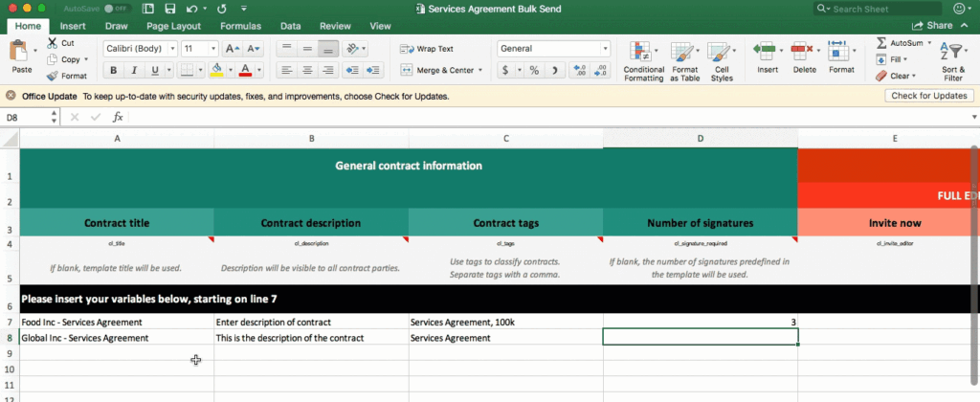Click the Paste clipboard icon

coord(19,51)
